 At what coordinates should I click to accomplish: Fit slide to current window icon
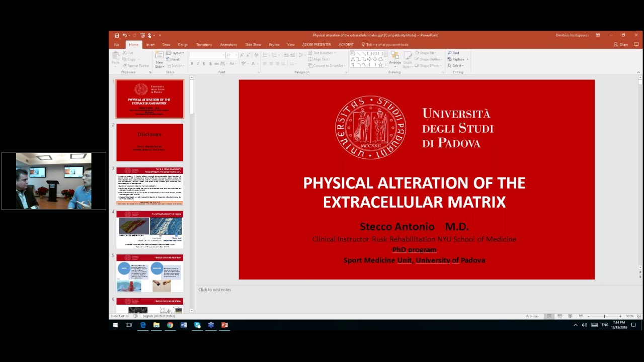(x=638, y=316)
